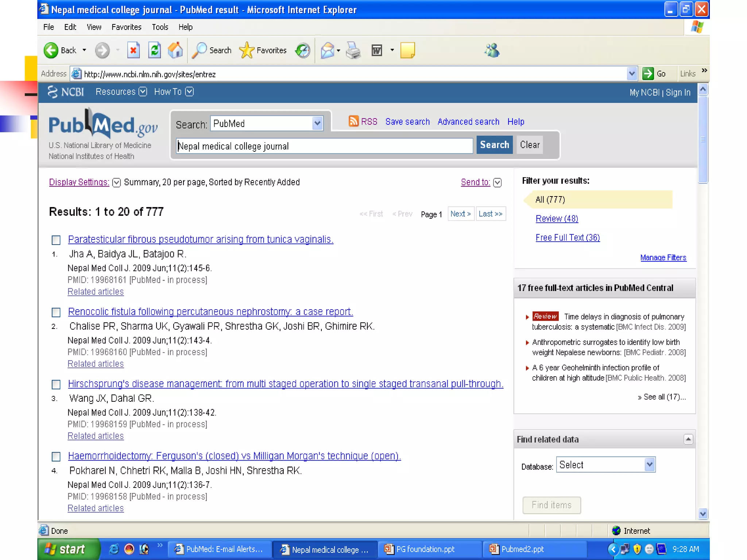Viewport: 747px width, 560px height.
Task: Click the blue Search button
Action: [494, 145]
